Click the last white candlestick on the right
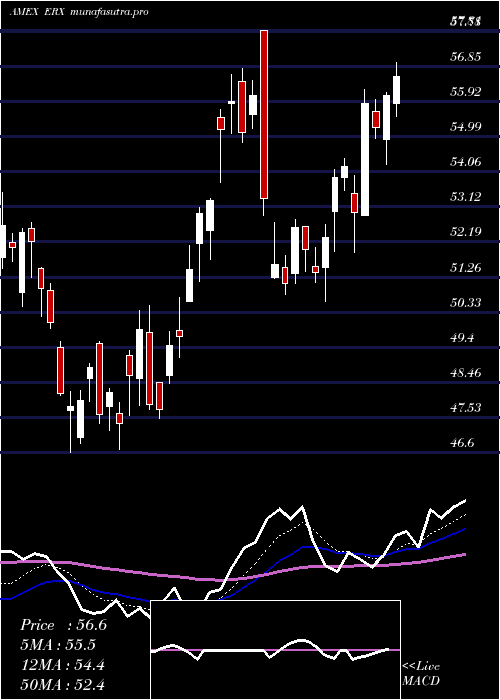The width and height of the screenshot is (500, 700). (x=396, y=90)
